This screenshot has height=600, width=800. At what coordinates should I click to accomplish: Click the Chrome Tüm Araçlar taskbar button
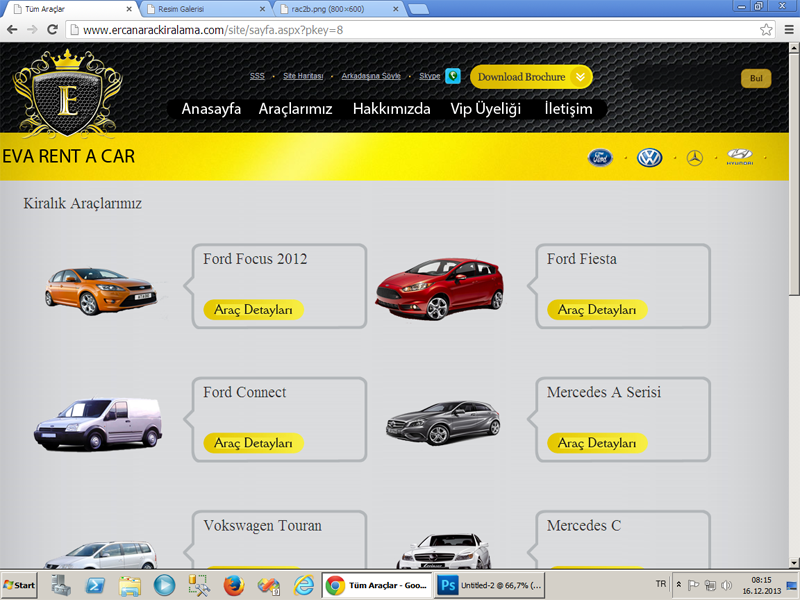tap(377, 585)
